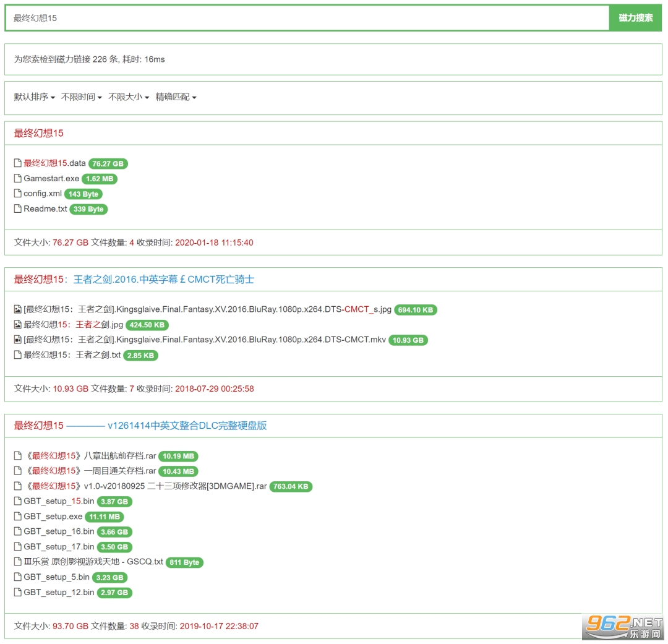Click the file icon beside Gamestart.exe
The height and width of the screenshot is (644, 668).
coord(18,179)
